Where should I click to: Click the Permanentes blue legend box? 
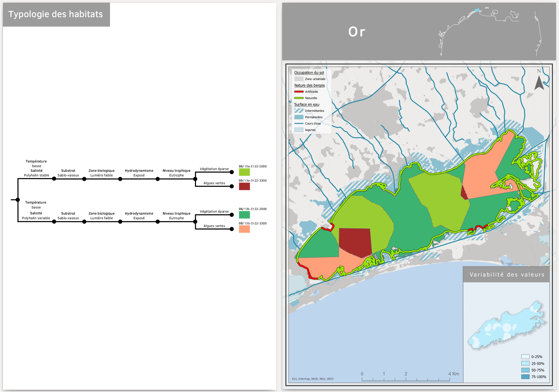299,117
